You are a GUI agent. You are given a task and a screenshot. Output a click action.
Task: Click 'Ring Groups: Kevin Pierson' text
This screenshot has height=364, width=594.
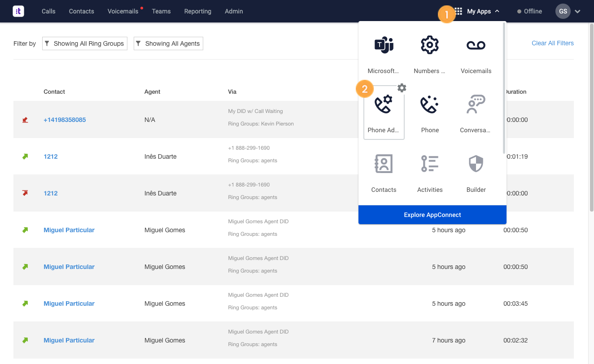tap(261, 124)
